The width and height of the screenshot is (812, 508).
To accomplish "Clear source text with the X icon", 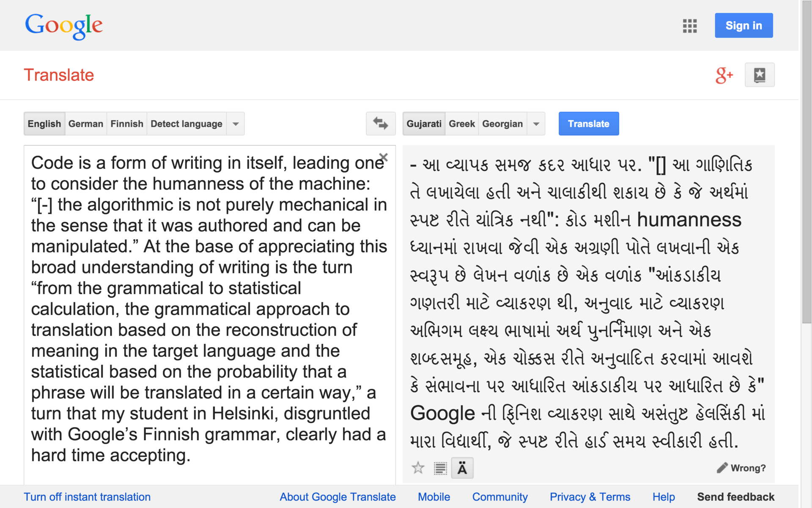I will [384, 157].
